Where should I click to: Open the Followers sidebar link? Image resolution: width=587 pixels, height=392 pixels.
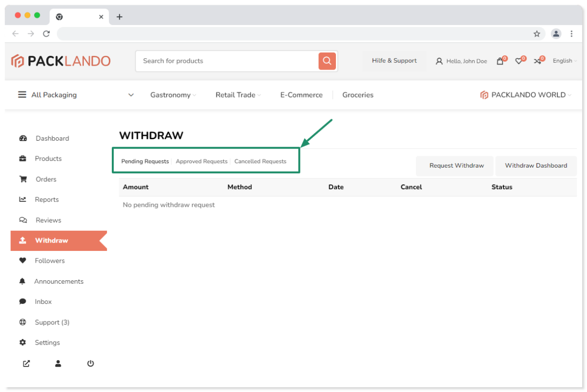pos(50,261)
